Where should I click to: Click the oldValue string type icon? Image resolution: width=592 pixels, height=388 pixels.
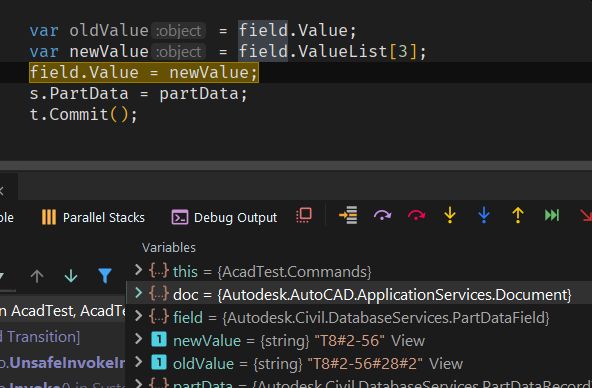click(x=159, y=362)
